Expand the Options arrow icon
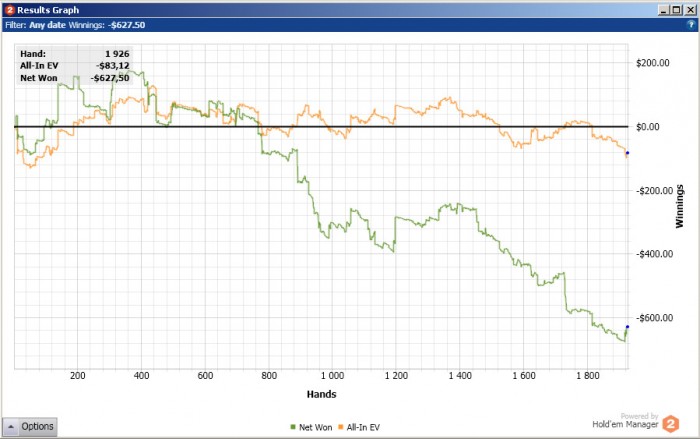 point(11,427)
